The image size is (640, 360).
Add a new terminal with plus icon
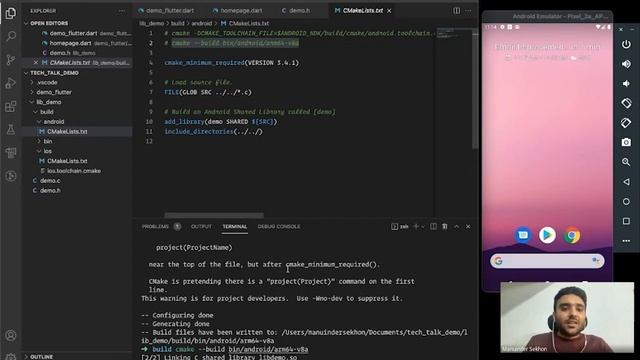coord(416,226)
